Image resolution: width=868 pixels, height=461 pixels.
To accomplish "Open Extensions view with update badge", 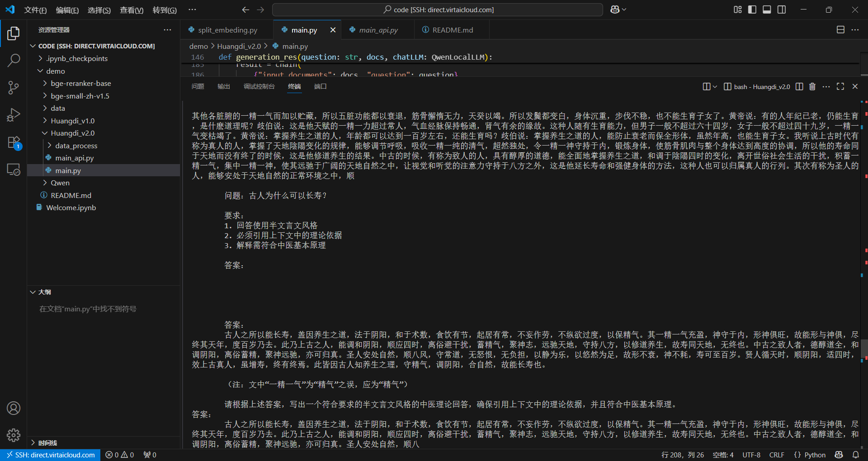I will point(14,142).
